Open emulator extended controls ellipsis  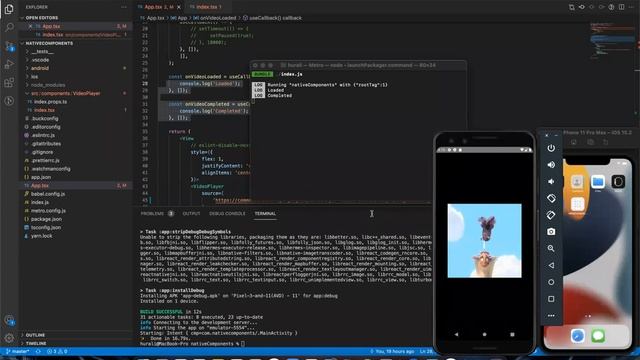click(551, 316)
